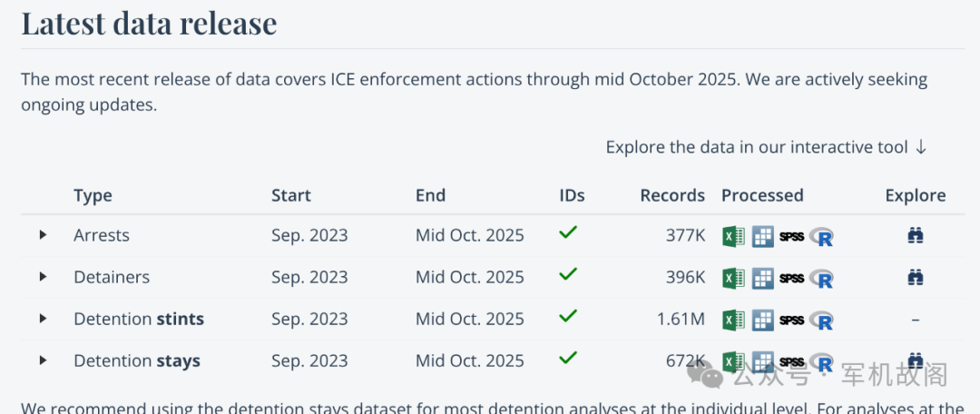Download Arrests data as Excel file
Viewport: 980px width, 414px height.
(x=733, y=236)
